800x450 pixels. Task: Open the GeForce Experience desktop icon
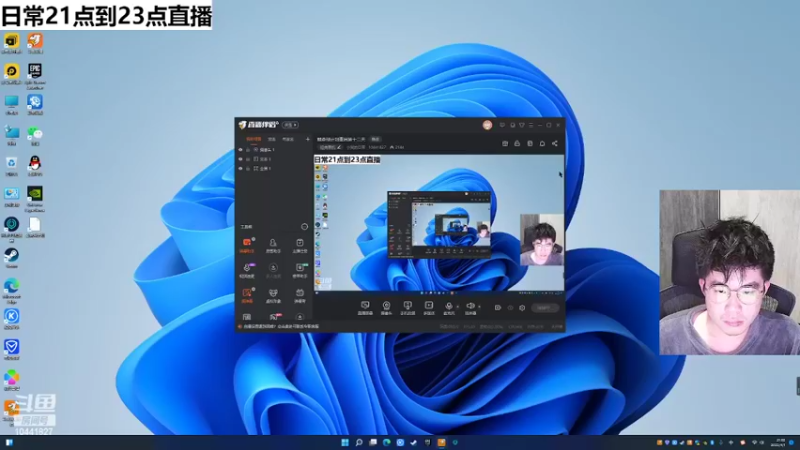coord(35,198)
